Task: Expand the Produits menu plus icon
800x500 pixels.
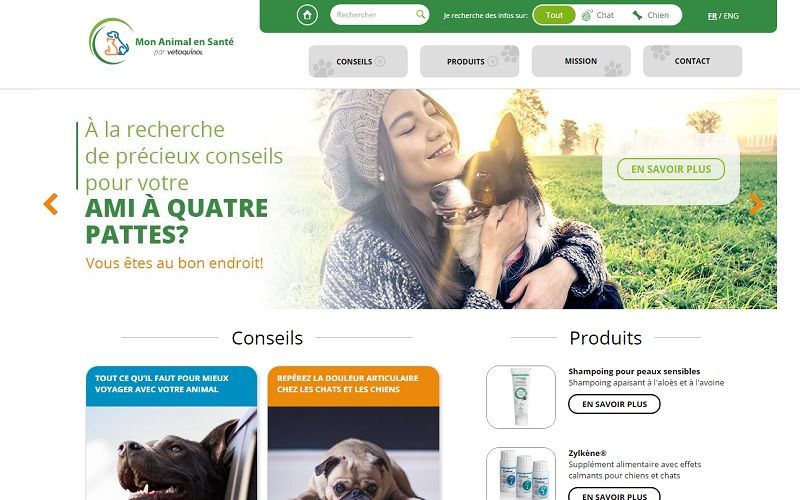Action: click(492, 61)
